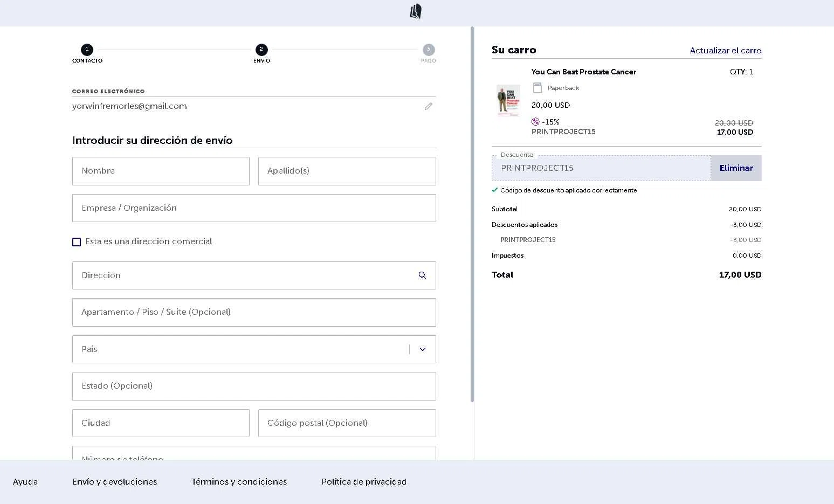Select step 2 Envío circle

(x=261, y=50)
